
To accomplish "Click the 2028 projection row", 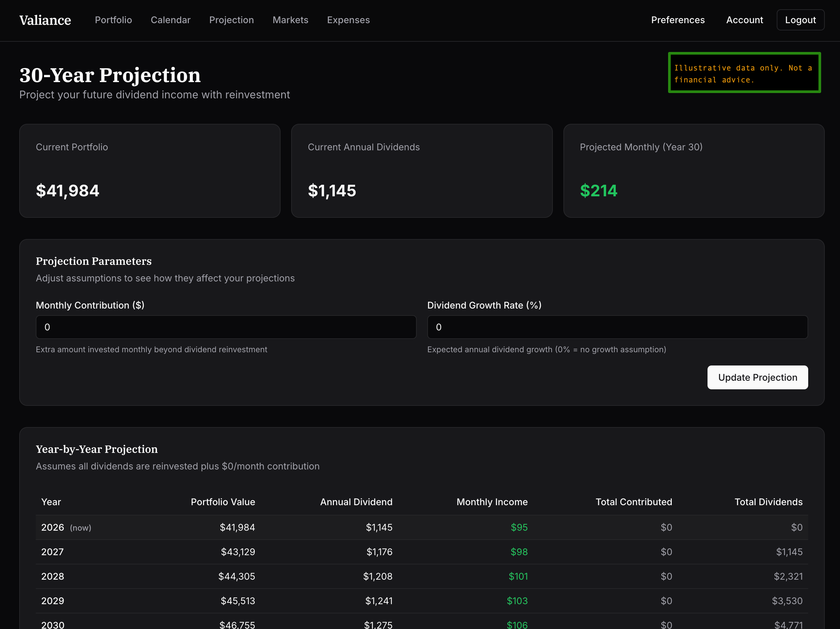I will point(422,576).
